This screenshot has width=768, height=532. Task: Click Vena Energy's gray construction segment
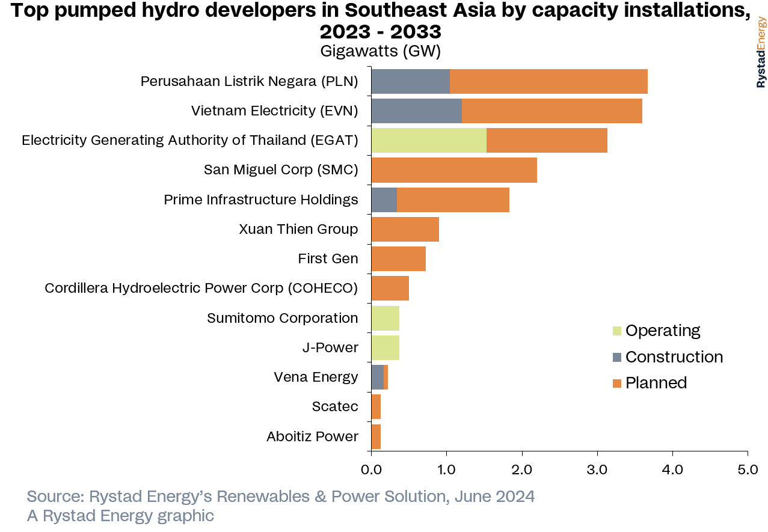(377, 377)
